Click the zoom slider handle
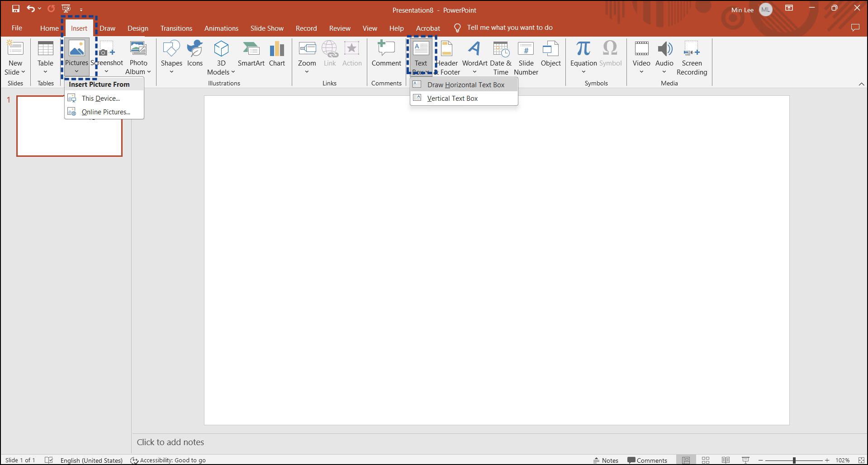Image resolution: width=868 pixels, height=465 pixels. [x=794, y=460]
